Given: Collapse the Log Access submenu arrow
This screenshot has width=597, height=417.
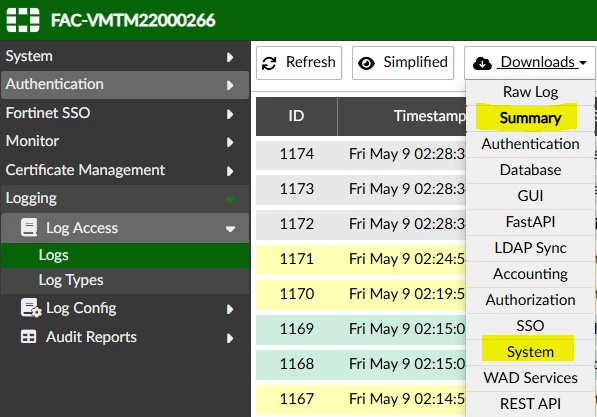Looking at the screenshot, I should pos(230,228).
